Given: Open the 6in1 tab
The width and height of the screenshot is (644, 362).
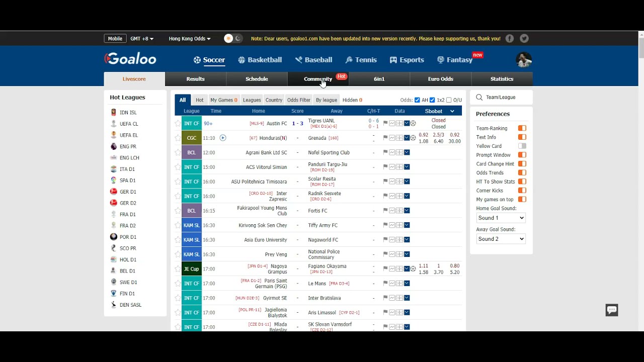Looking at the screenshot, I should point(379,79).
